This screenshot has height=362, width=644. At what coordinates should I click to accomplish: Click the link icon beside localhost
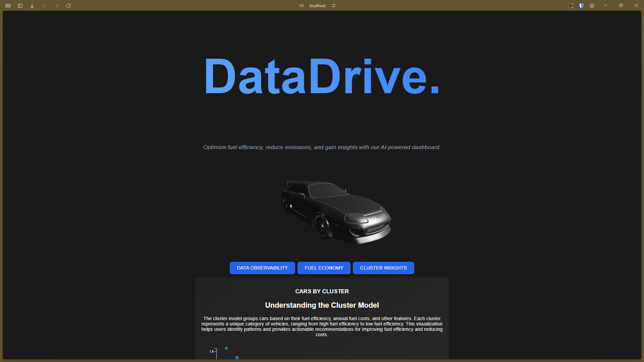pyautogui.click(x=302, y=6)
